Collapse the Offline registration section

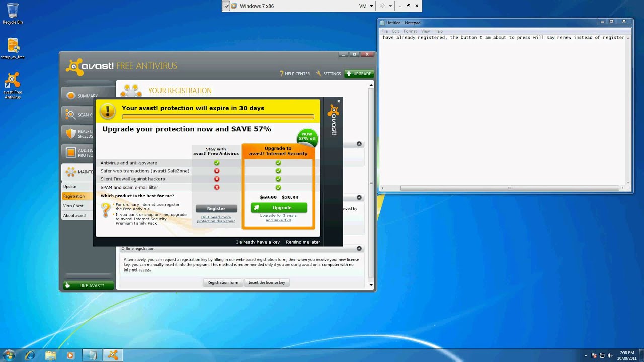[x=359, y=248]
